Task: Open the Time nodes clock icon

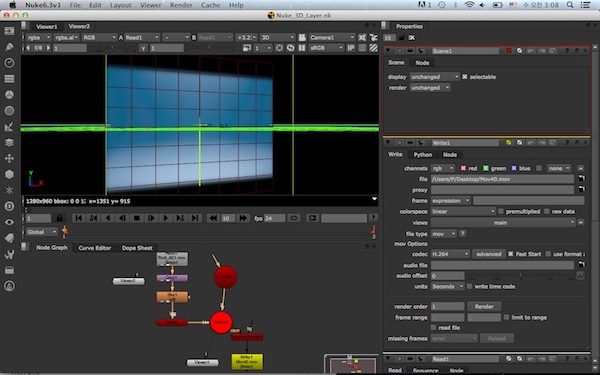Action: click(x=9, y=63)
